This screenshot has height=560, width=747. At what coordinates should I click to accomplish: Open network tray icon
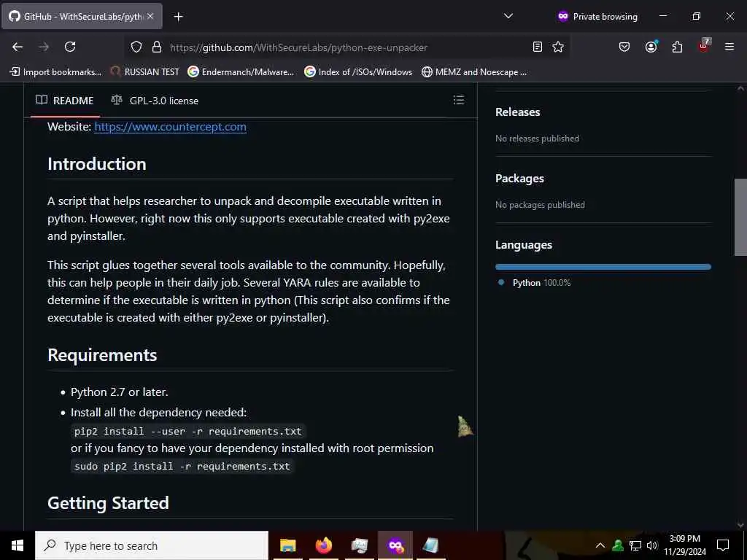(x=635, y=545)
